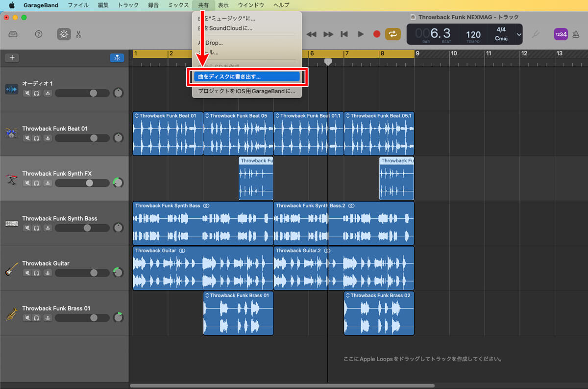Solo the Throwback Guitar track
This screenshot has height=389, width=588.
point(36,273)
